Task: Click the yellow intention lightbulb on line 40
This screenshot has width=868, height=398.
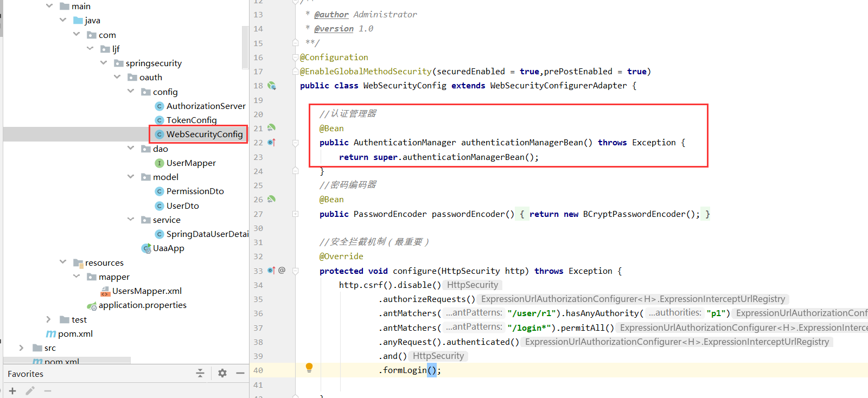Action: (309, 368)
